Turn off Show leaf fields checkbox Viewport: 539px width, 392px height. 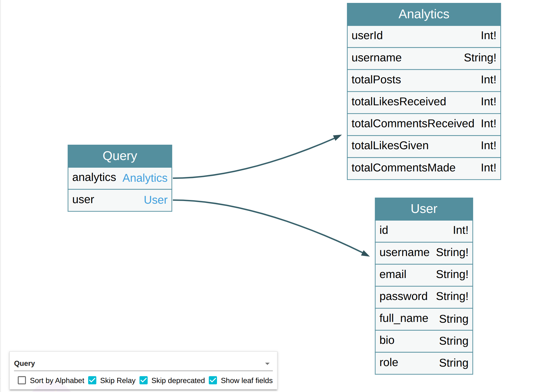213,380
